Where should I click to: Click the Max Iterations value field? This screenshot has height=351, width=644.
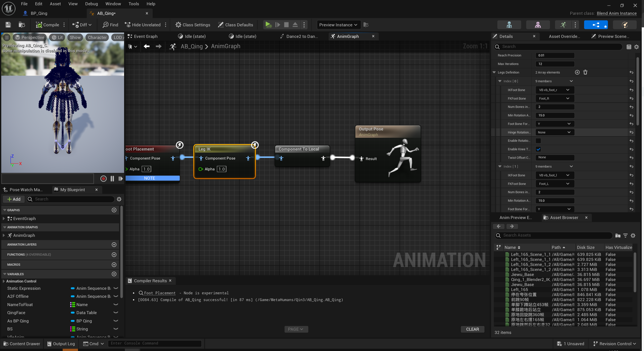(x=555, y=64)
